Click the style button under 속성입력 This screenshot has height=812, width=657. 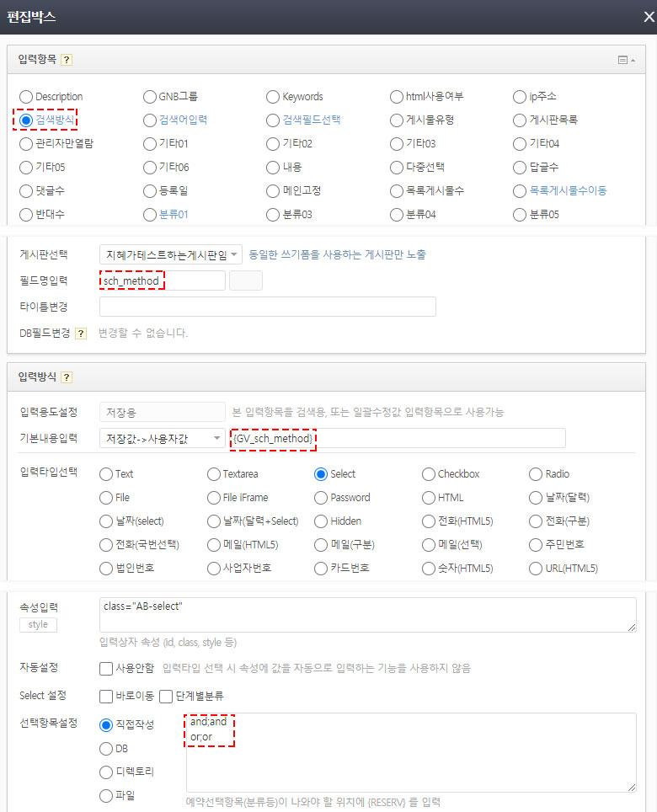(x=38, y=624)
